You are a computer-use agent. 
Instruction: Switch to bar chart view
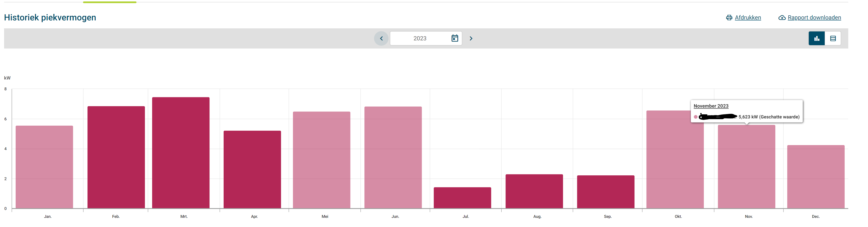(x=816, y=38)
